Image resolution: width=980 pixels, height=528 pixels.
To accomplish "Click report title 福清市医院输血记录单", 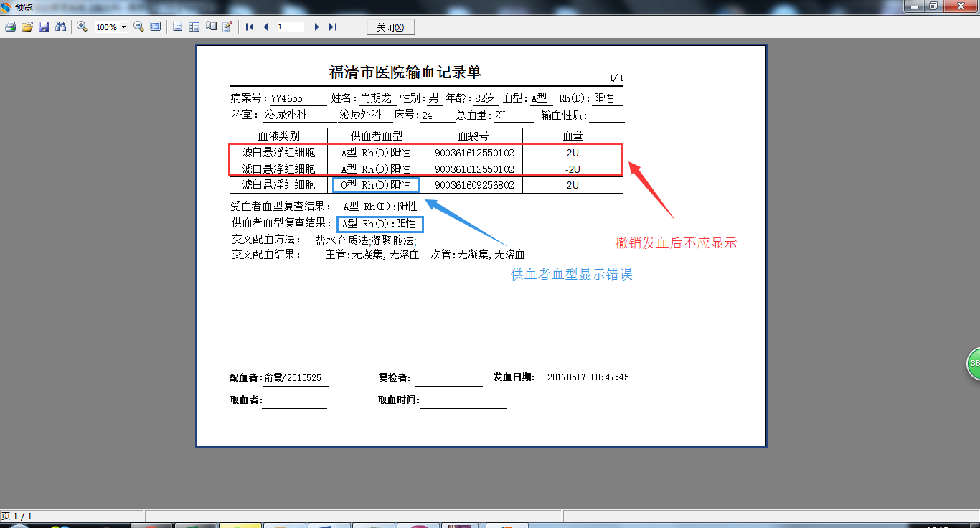I will 405,72.
